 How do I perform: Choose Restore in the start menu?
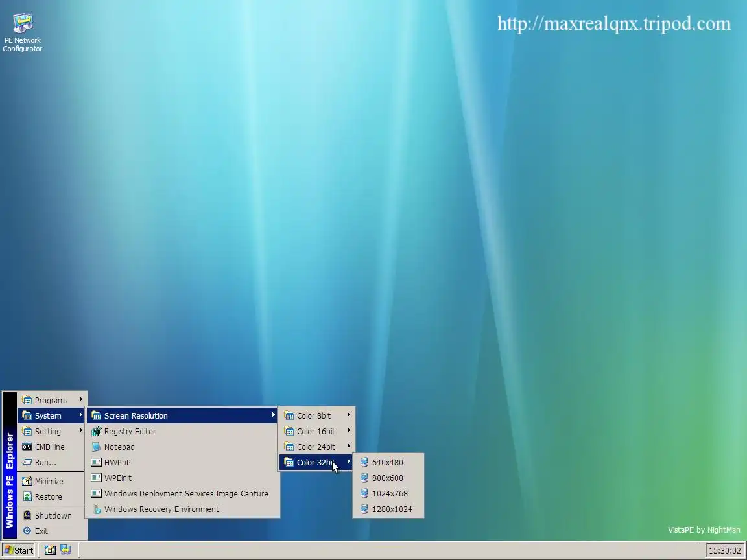click(x=52, y=496)
